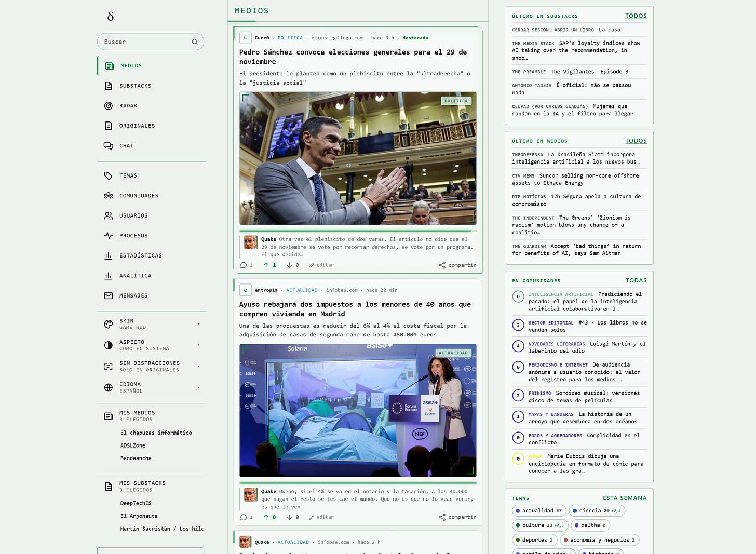Open the Pedro Sánchez article photo
Image resolution: width=756 pixels, height=554 pixels.
click(358, 158)
